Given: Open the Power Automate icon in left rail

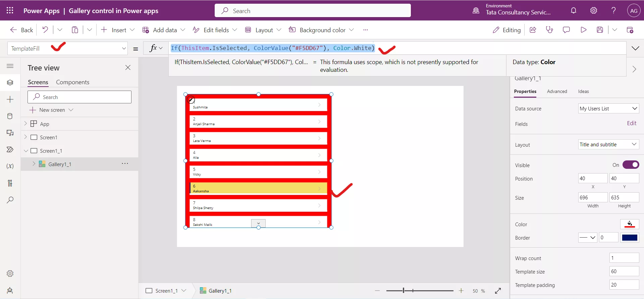Looking at the screenshot, I should coord(10,149).
